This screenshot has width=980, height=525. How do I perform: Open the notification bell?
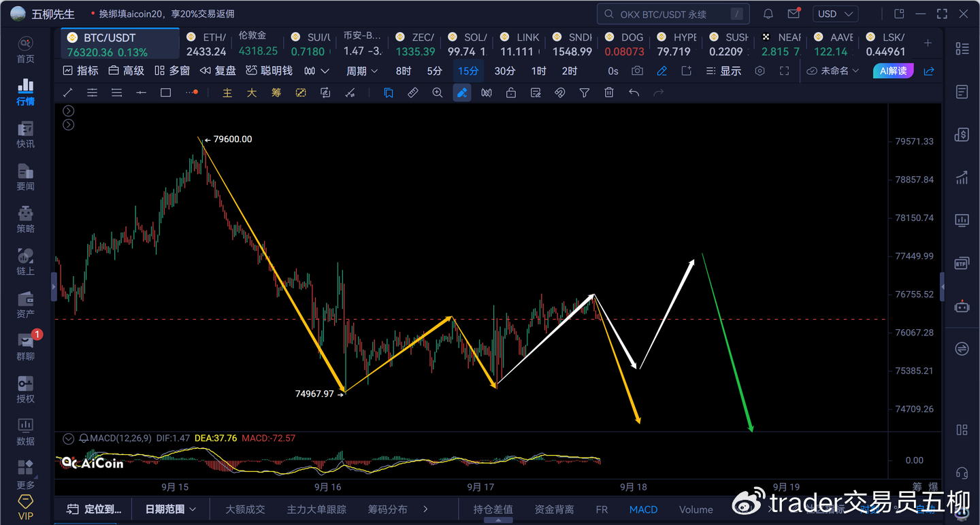tap(768, 14)
